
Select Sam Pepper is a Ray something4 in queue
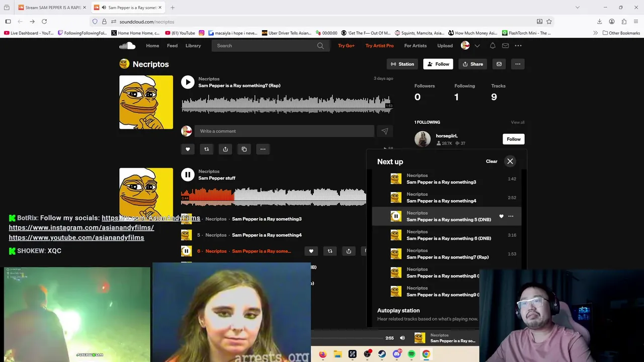pos(446,198)
